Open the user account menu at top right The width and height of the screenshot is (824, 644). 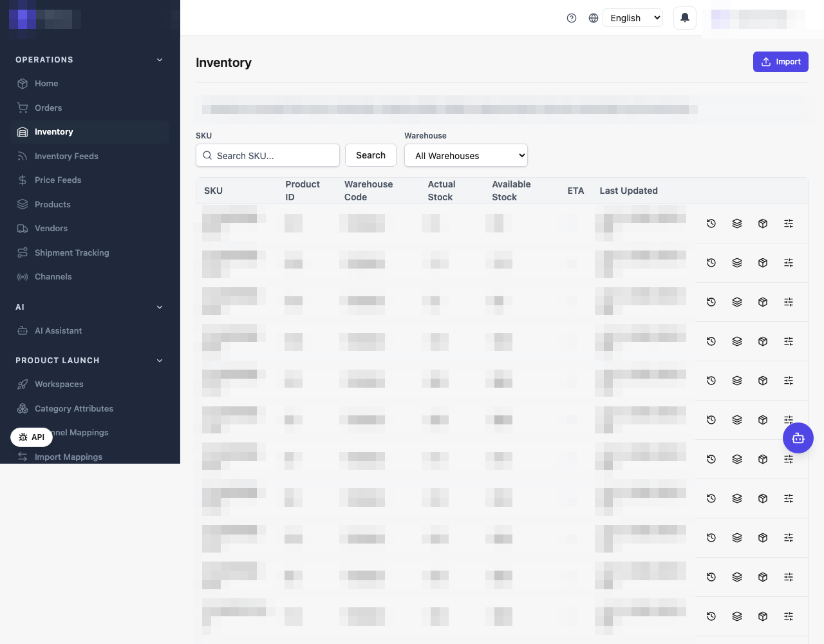(758, 19)
